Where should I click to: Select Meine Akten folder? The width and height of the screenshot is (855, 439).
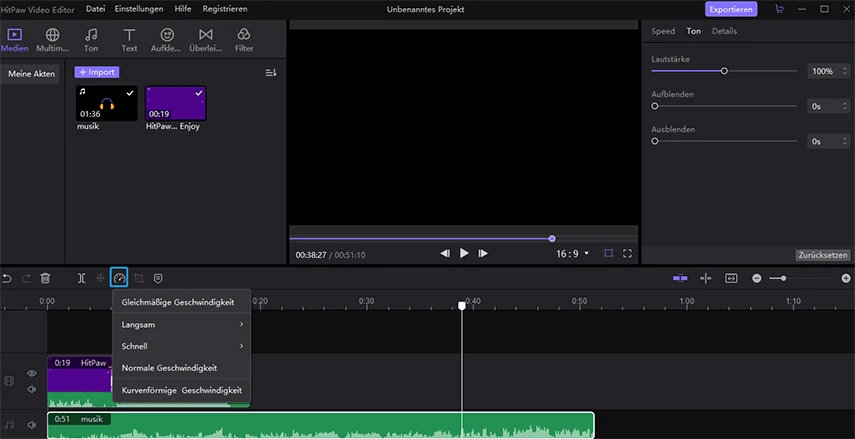32,74
